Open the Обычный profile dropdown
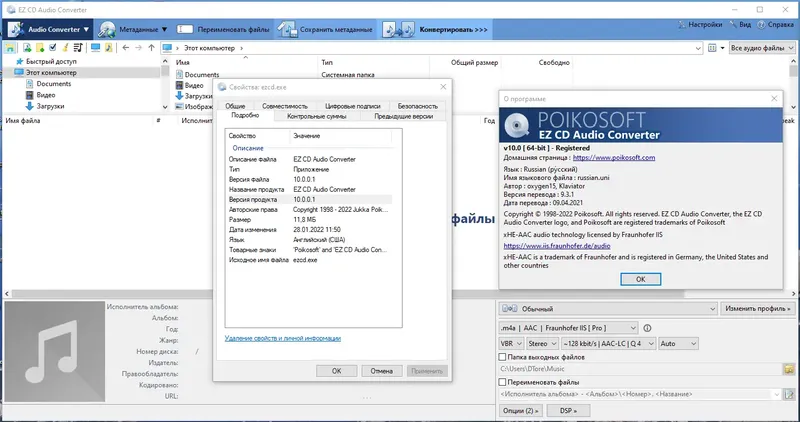This screenshot has width=800, height=422. coord(608,309)
